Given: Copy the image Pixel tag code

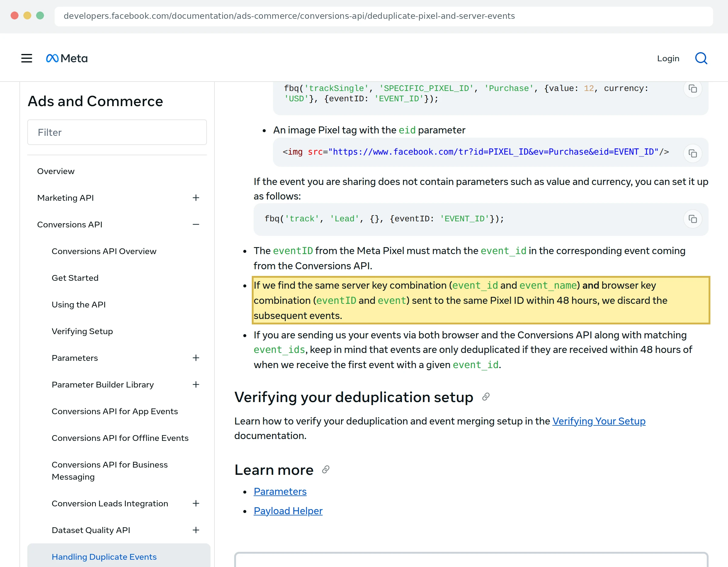Looking at the screenshot, I should click(693, 154).
